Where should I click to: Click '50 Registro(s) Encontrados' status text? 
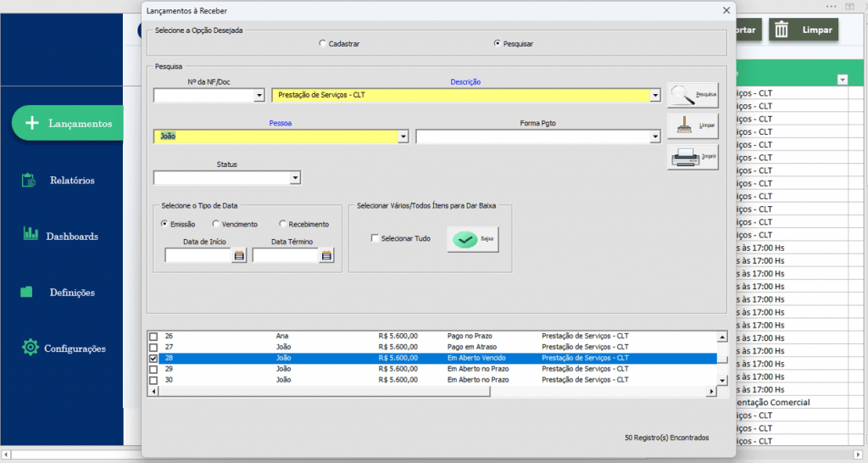pos(666,438)
